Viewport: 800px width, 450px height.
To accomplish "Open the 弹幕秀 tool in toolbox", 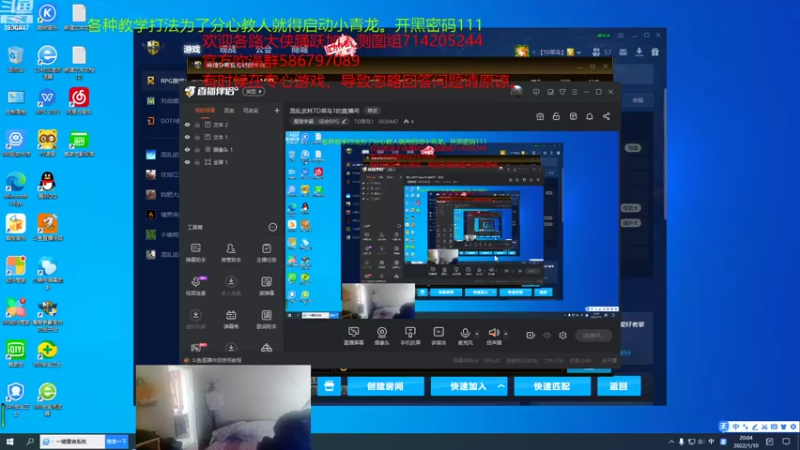I will (x=231, y=319).
